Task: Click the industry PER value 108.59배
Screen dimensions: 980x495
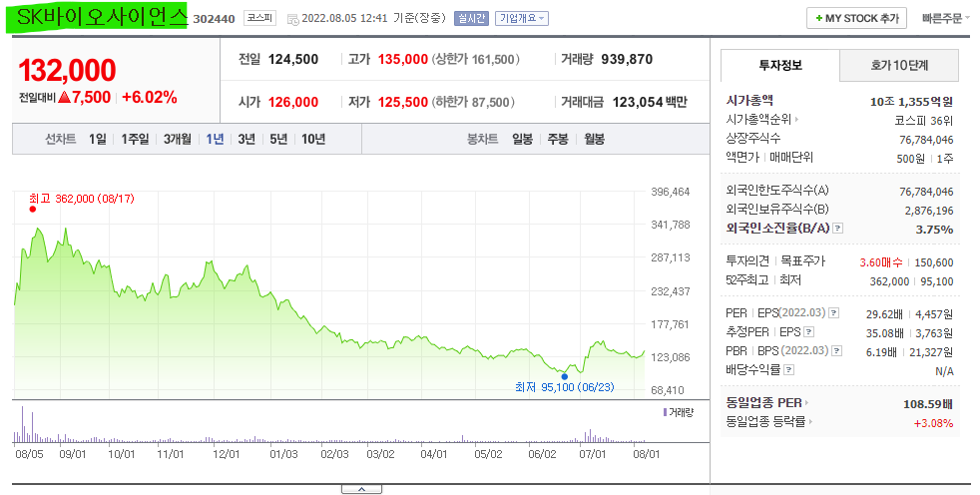Action: pyautogui.click(x=928, y=404)
